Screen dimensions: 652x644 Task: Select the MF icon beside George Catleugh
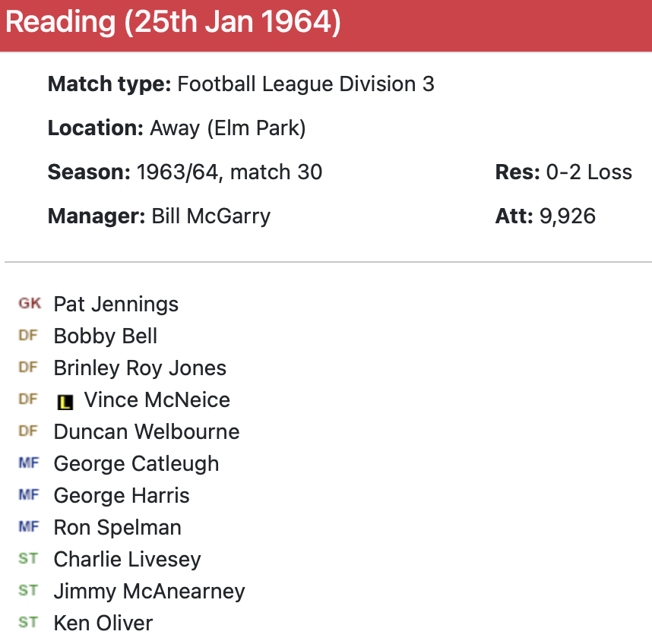(28, 463)
